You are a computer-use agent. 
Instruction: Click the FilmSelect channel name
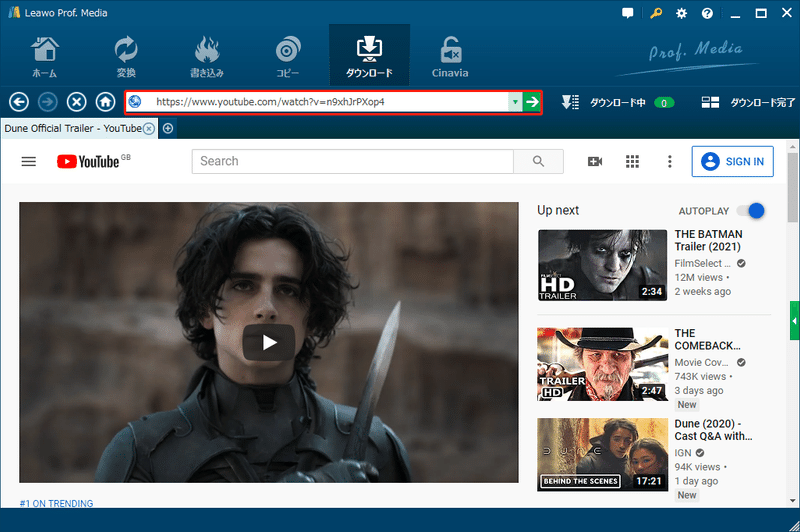(x=703, y=263)
